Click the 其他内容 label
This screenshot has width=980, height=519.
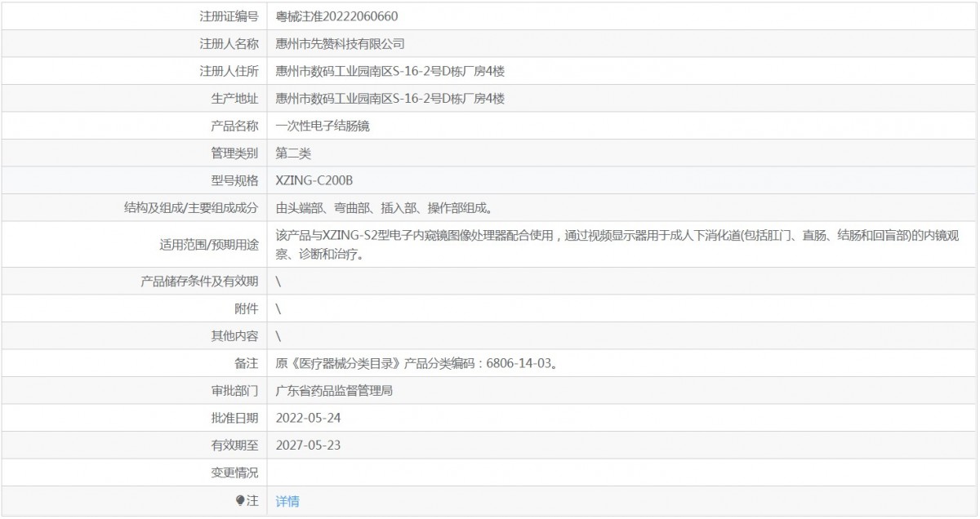[x=234, y=335]
